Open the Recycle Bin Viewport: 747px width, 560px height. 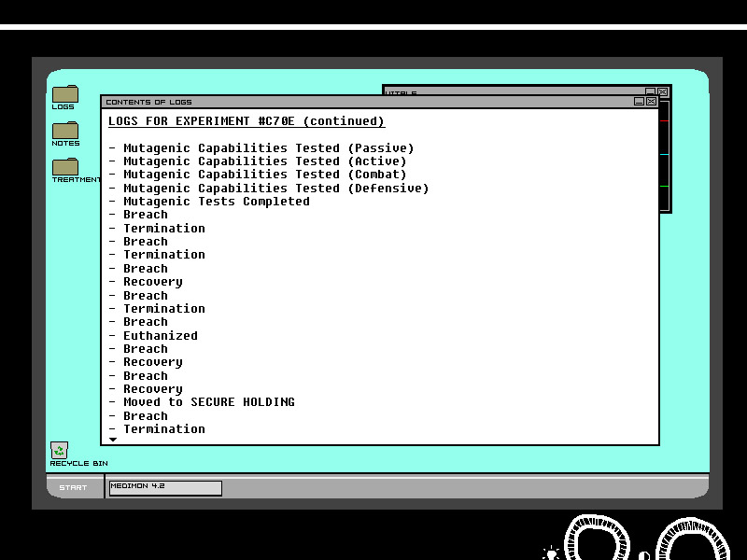click(x=59, y=452)
